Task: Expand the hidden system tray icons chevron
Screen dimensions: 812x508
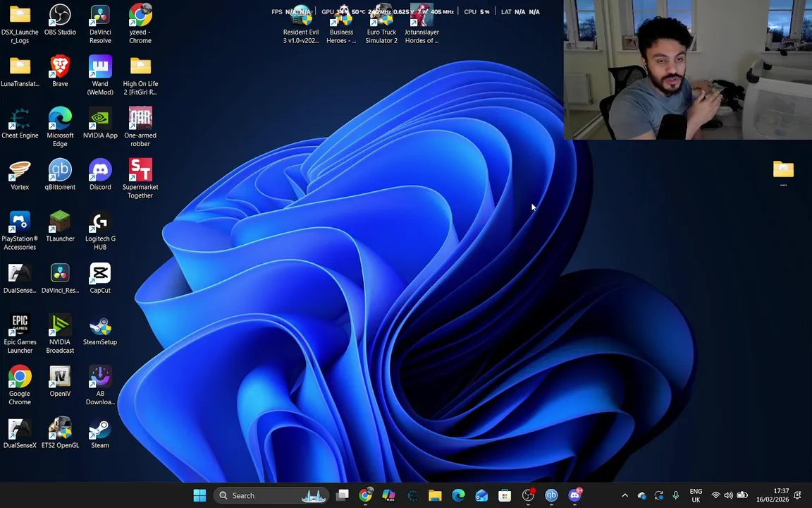Action: (x=625, y=495)
